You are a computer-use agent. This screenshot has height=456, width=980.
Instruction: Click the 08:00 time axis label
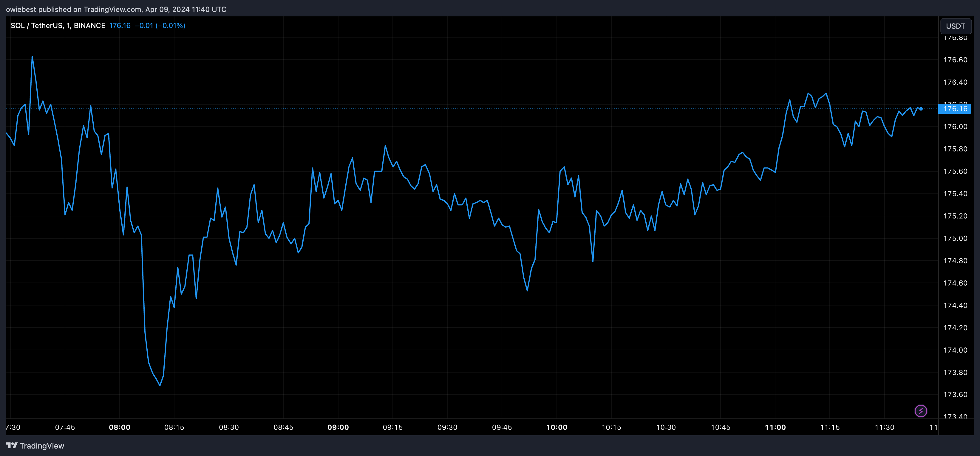pos(120,427)
